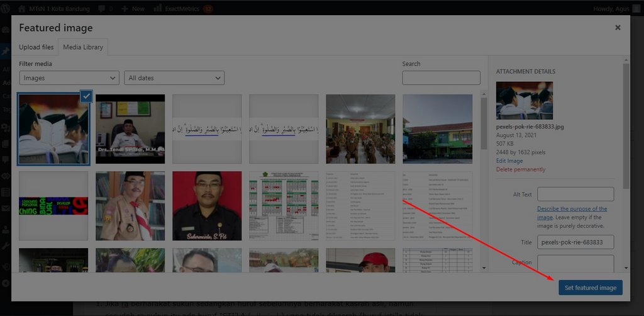Select the colorful word cloud banner thumbnail
This screenshot has width=644, height=316.
pyautogui.click(x=53, y=206)
